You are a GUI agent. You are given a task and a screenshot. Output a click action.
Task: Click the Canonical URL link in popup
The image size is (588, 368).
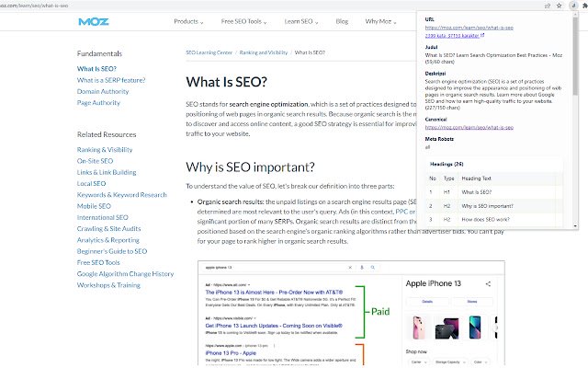(x=469, y=127)
